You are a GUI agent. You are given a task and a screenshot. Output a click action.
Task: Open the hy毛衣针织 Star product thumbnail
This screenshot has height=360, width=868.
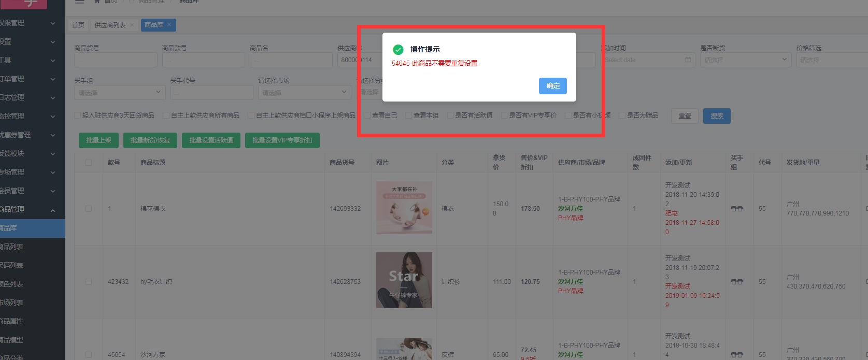[x=404, y=280]
